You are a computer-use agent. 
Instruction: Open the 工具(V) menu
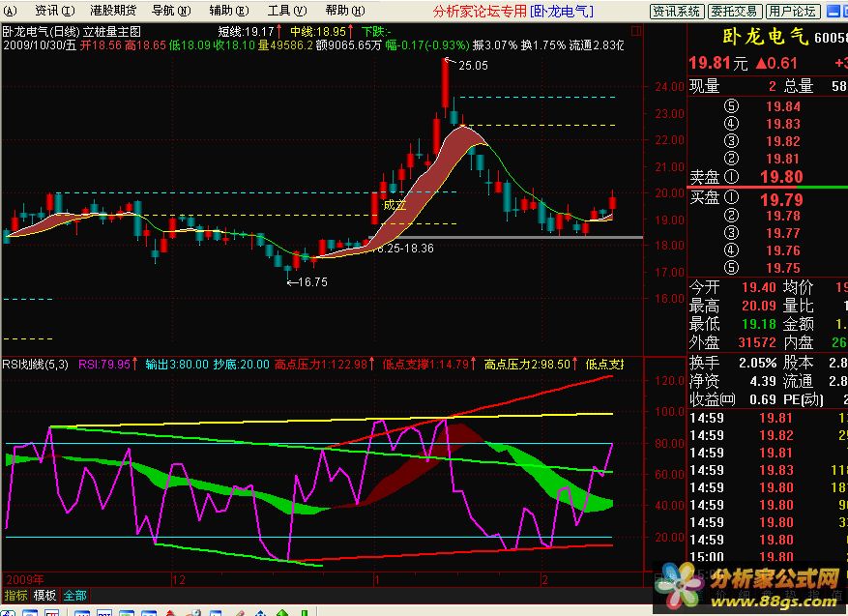click(286, 11)
